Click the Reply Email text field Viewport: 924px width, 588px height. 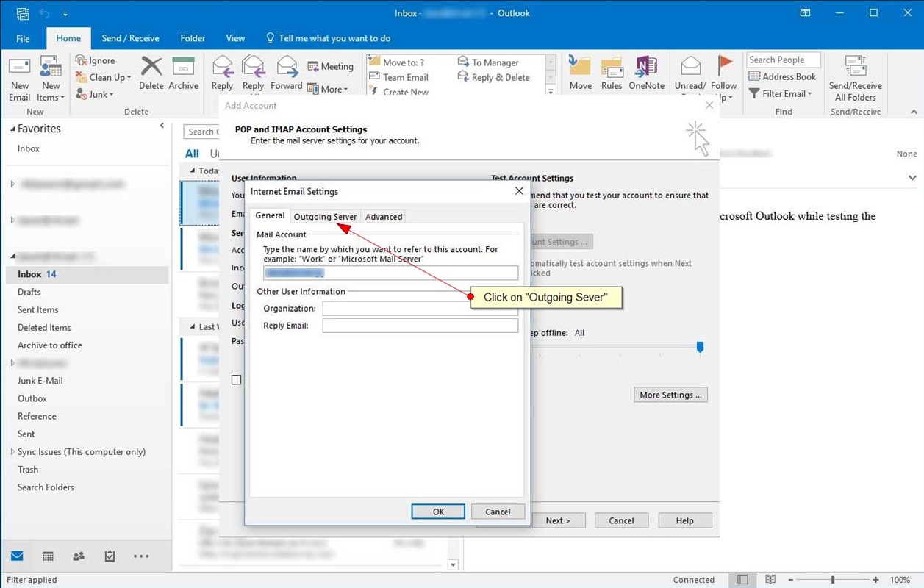pos(420,326)
